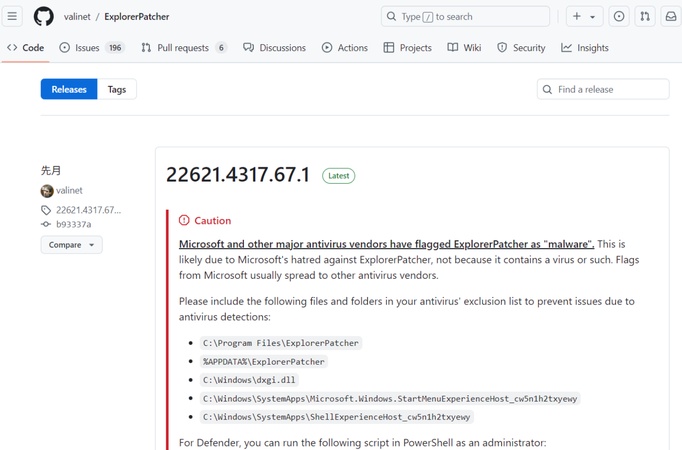Image resolution: width=682 pixels, height=450 pixels.
Task: Switch to the Issues tab
Action: pyautogui.click(x=92, y=48)
